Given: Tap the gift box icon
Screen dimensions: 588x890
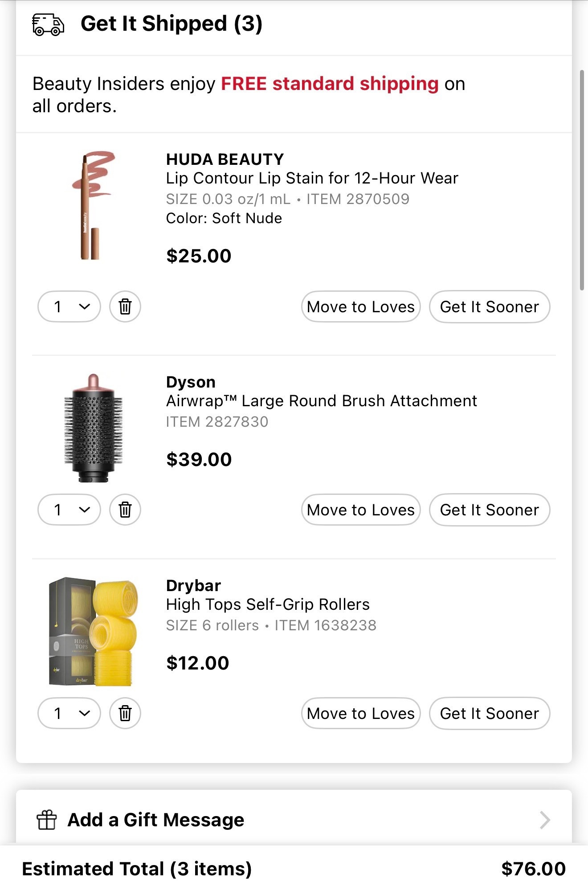Looking at the screenshot, I should (x=47, y=820).
